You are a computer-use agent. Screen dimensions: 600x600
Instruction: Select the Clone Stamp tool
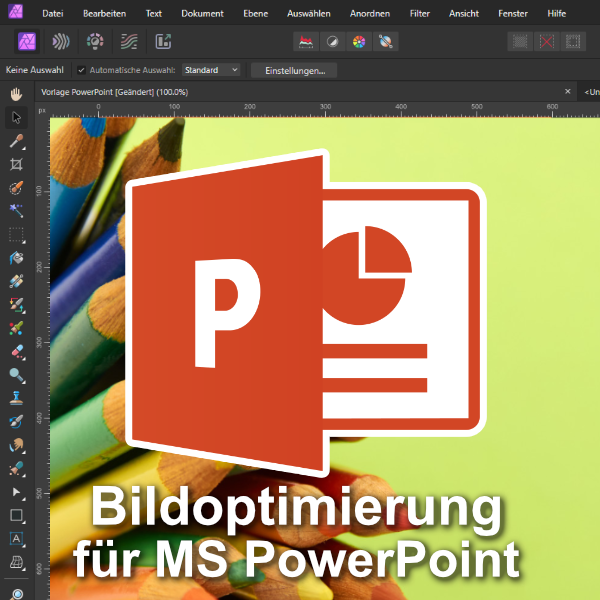coord(16,397)
